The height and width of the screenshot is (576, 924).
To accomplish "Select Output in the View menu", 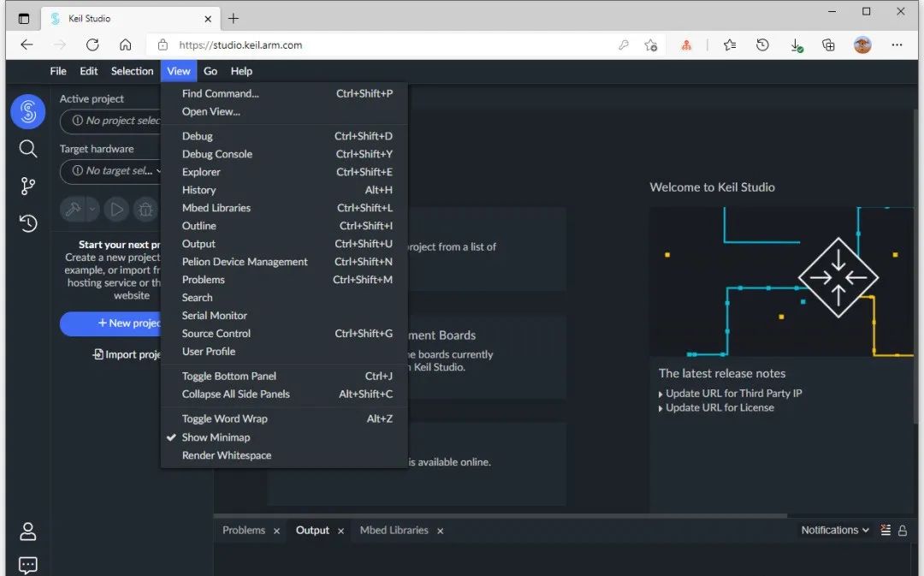I will point(284,244).
